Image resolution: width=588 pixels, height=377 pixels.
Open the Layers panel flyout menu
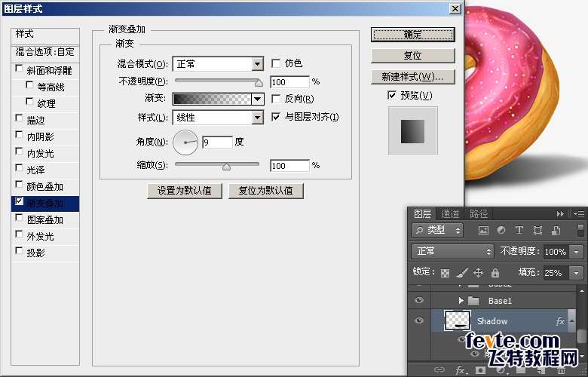[578, 214]
